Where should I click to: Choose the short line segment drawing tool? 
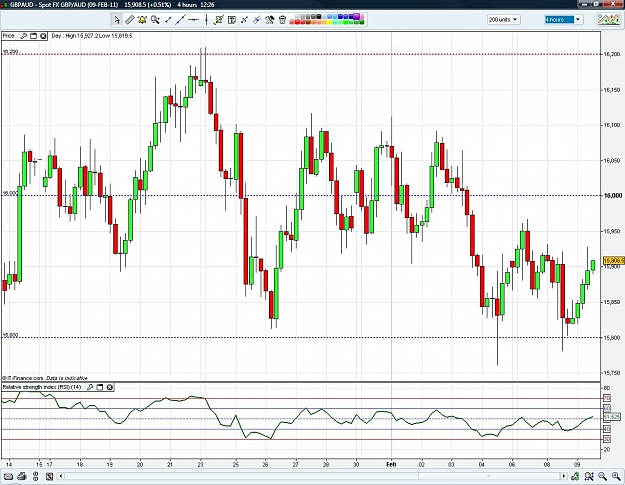point(168,20)
